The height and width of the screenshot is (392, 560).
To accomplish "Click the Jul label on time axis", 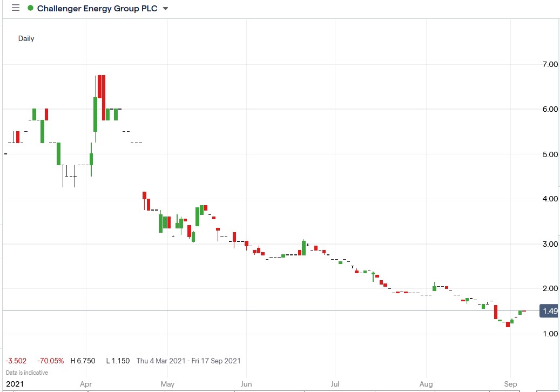I will click(x=335, y=384).
